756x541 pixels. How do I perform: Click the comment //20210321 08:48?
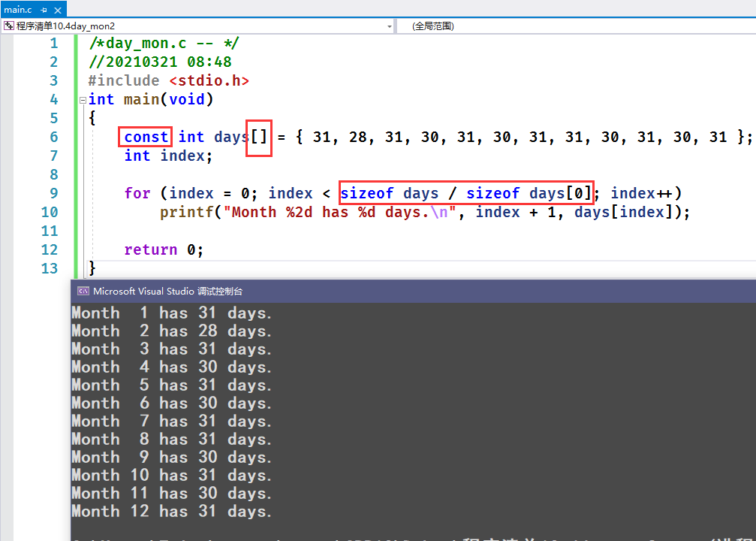(160, 62)
